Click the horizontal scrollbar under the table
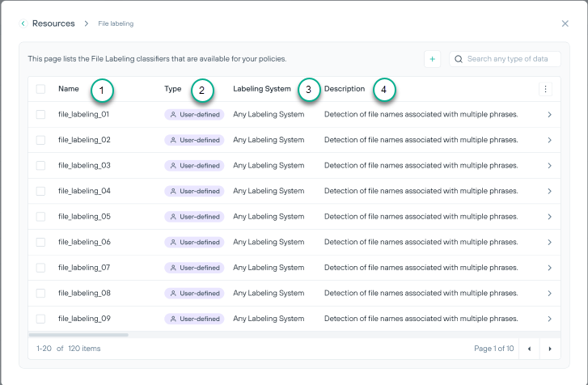 coord(78,334)
